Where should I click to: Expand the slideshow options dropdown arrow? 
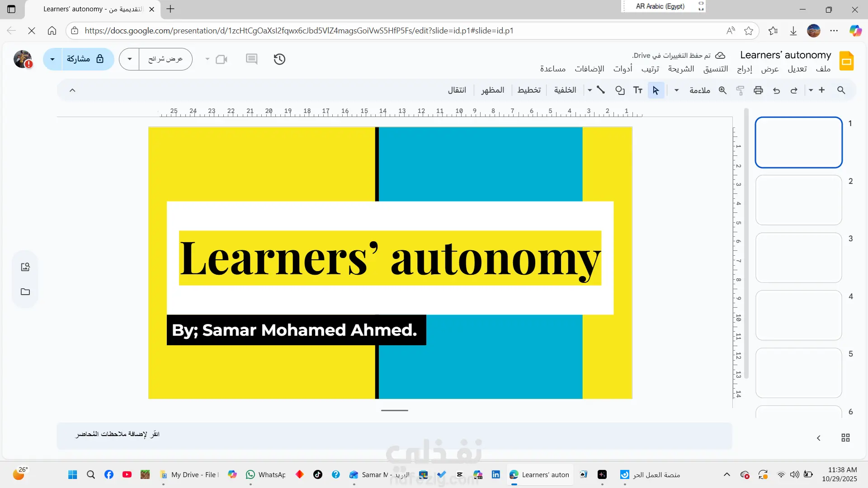tap(130, 59)
